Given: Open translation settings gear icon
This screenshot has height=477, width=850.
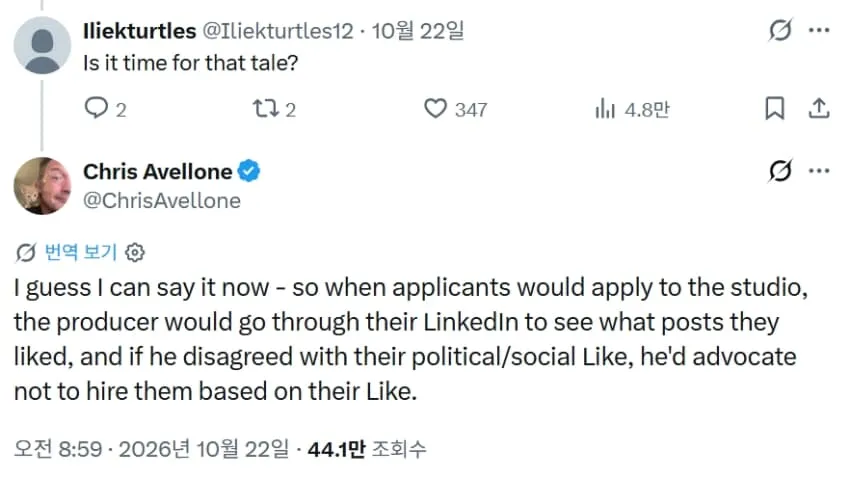Looking at the screenshot, I should point(135,252).
